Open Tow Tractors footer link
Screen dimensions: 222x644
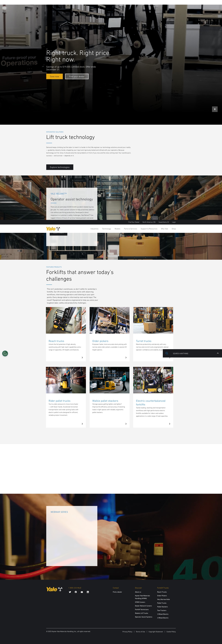162,611
